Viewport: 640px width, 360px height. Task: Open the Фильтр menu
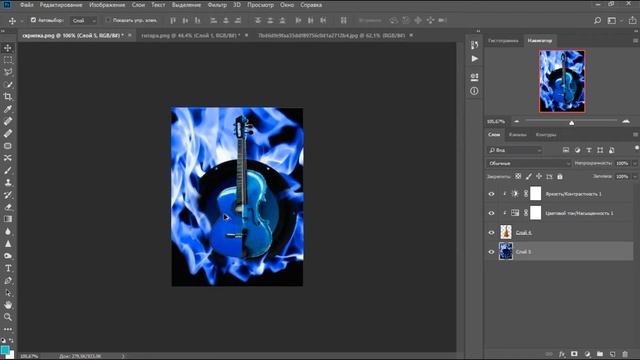click(217, 5)
